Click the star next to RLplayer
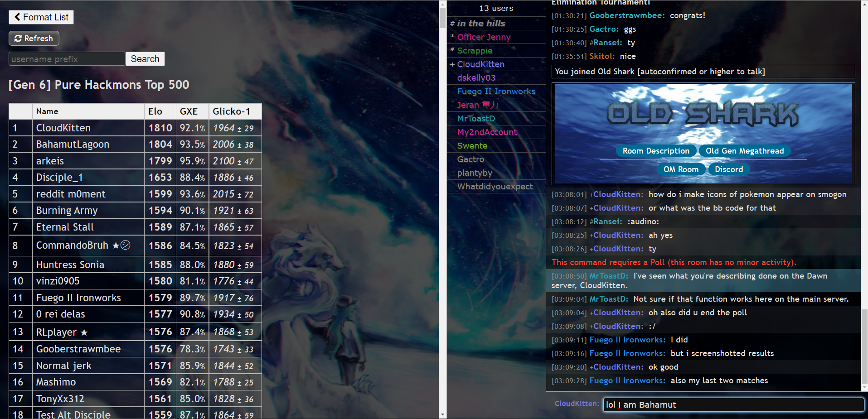 pos(84,332)
